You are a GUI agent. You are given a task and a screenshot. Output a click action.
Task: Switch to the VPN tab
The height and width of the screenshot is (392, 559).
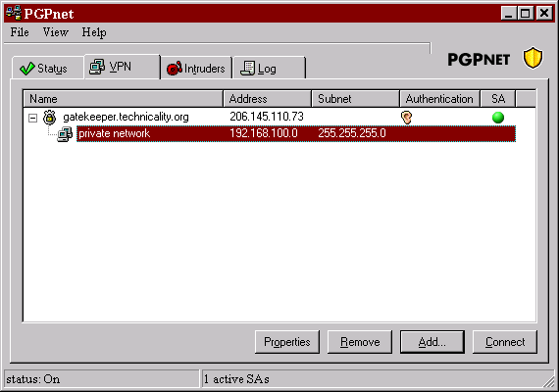(123, 67)
